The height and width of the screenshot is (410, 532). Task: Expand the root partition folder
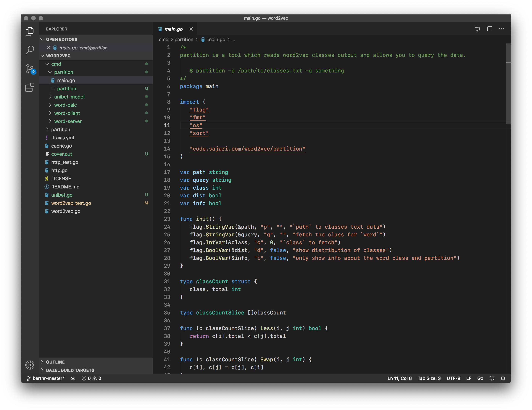tap(96, 129)
